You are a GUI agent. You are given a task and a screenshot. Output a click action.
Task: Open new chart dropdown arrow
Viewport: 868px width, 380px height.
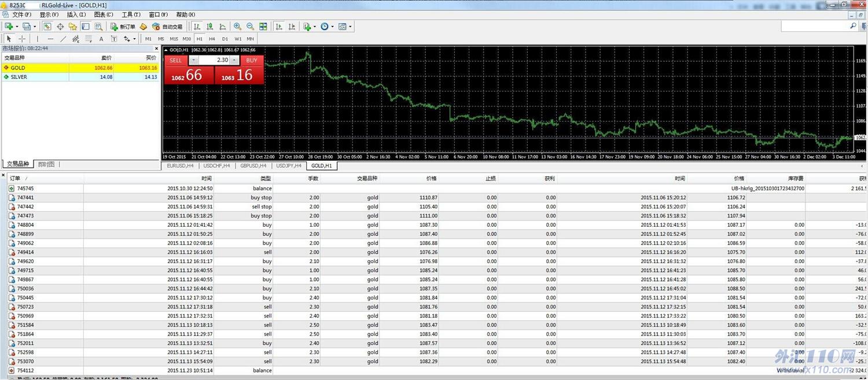coord(17,27)
